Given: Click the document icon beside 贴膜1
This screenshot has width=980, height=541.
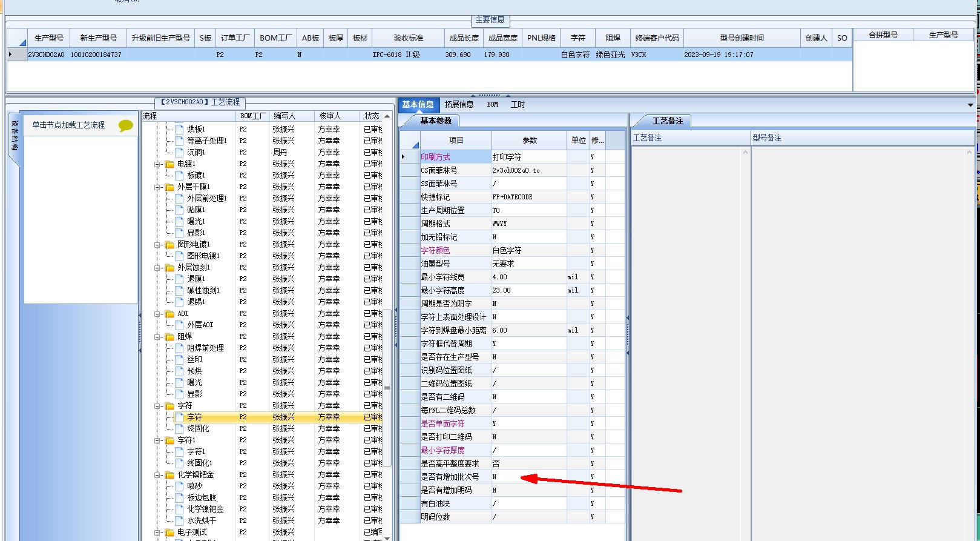Looking at the screenshot, I should point(179,210).
